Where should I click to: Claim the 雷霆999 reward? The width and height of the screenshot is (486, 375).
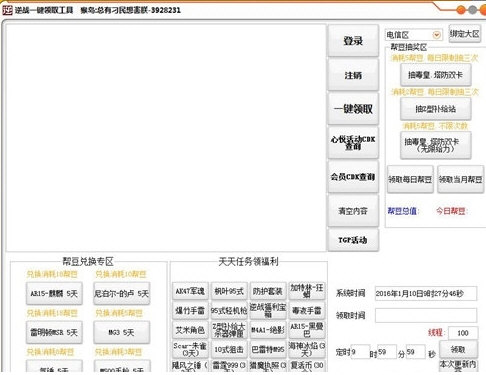point(229,366)
